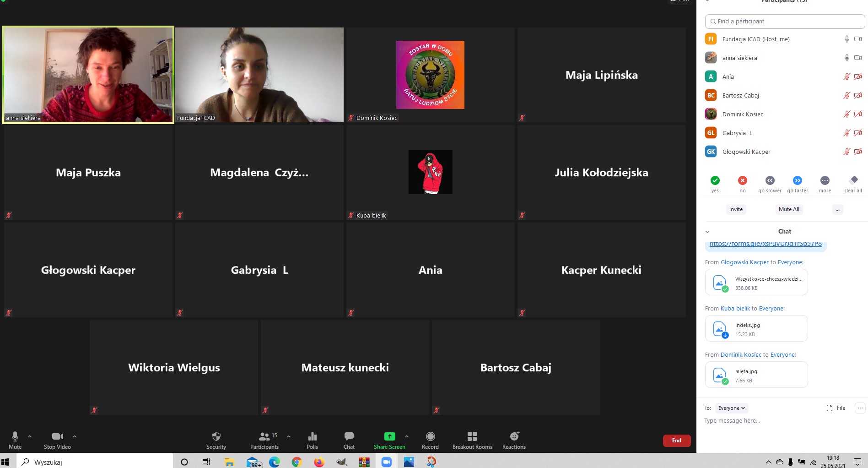Open Wszystko-co-chcesz-wiedzi... file attachment
This screenshot has height=468, width=868.
[x=756, y=283]
